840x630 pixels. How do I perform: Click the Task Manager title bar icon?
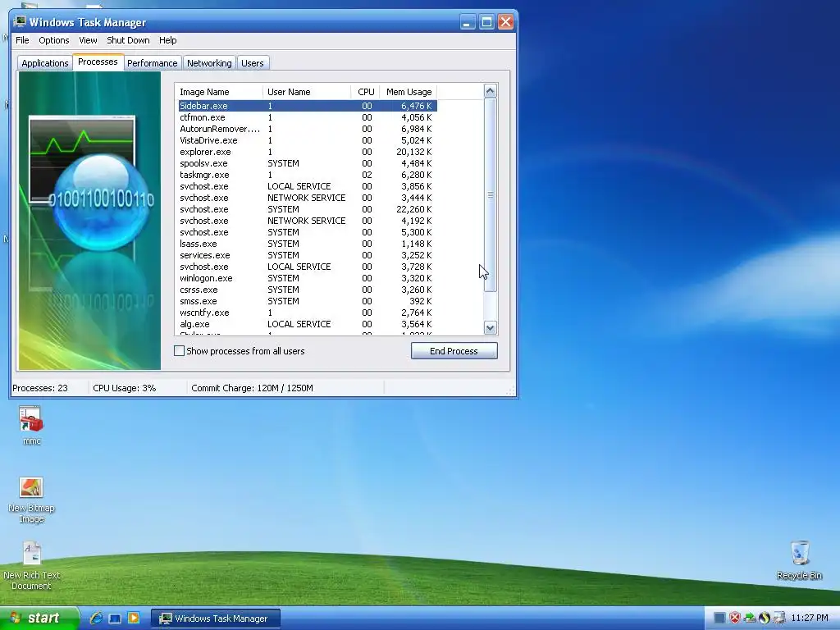(20, 22)
